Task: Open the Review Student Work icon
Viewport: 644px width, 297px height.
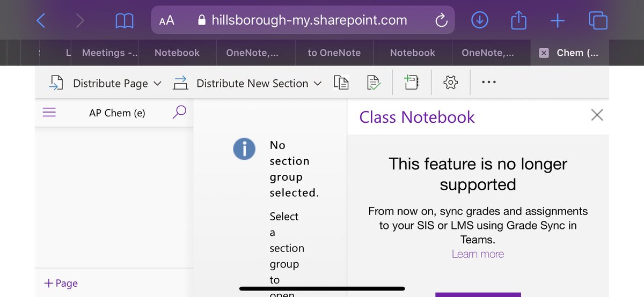Action: pyautogui.click(x=374, y=83)
